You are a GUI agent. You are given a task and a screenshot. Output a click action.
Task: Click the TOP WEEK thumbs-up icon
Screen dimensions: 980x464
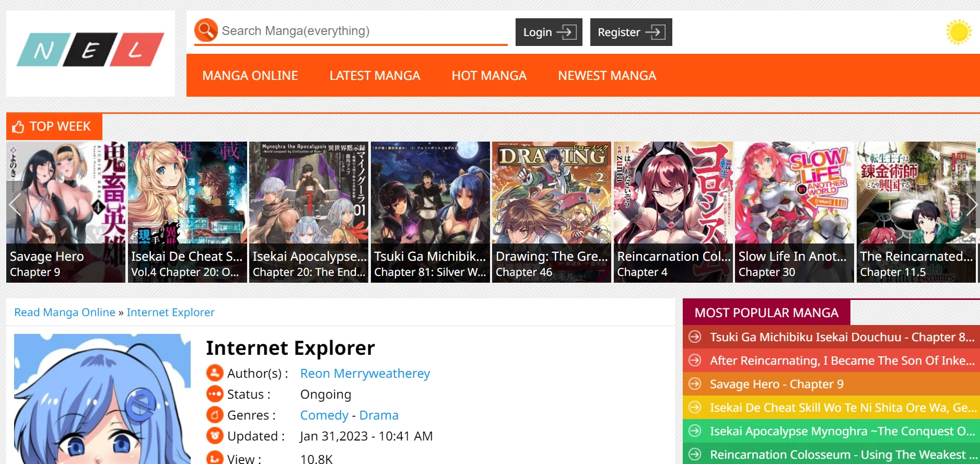[18, 127]
